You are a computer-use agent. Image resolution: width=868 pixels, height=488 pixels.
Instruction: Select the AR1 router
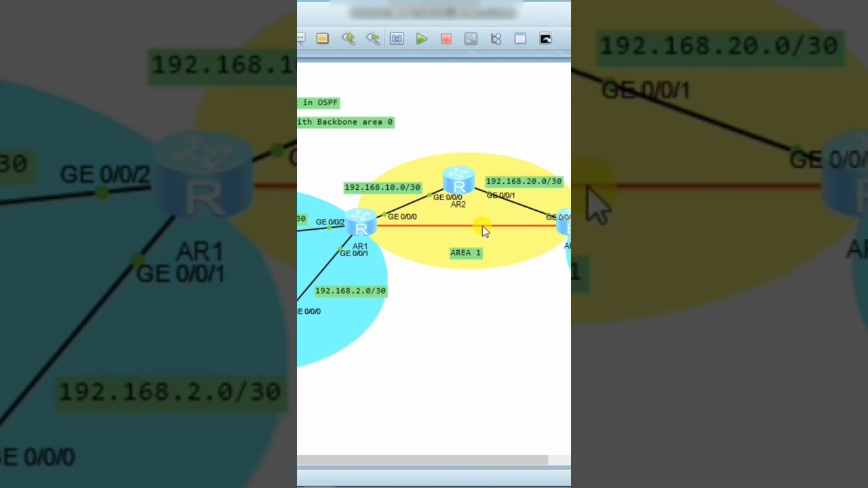[x=361, y=224]
